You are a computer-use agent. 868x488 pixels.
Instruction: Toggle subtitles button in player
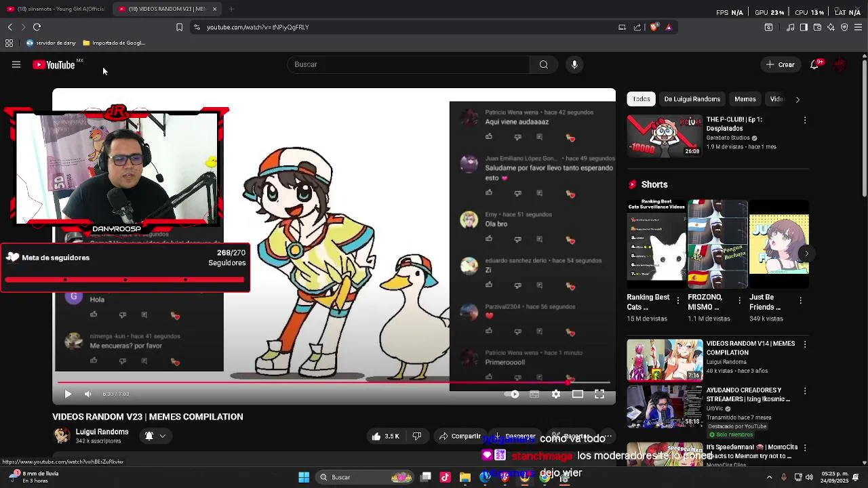[x=534, y=394]
